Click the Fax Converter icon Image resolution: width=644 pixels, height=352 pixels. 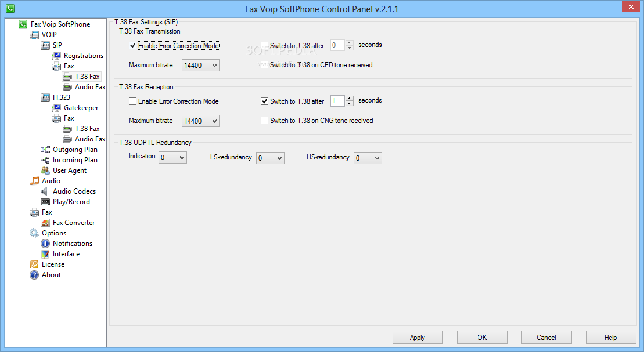(45, 223)
